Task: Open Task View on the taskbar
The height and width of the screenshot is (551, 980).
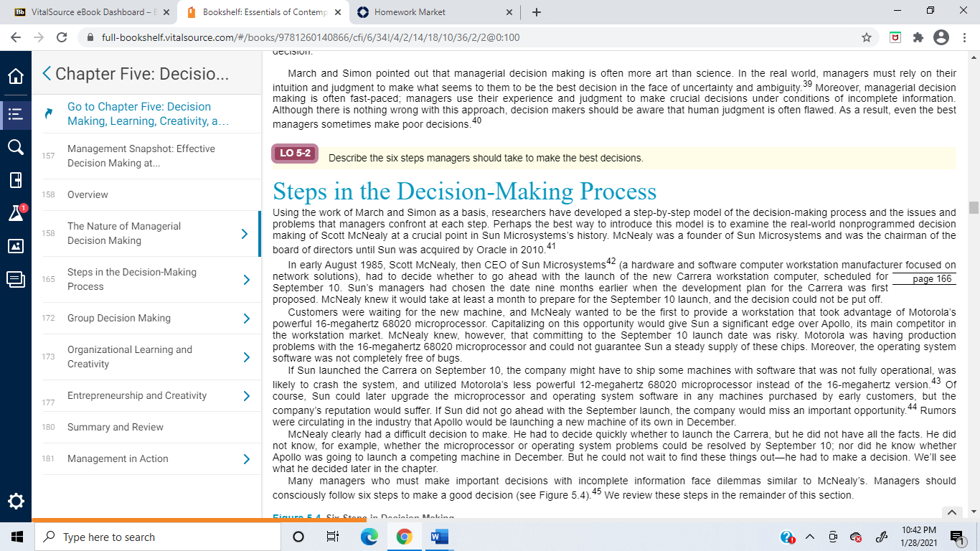Action: (333, 537)
